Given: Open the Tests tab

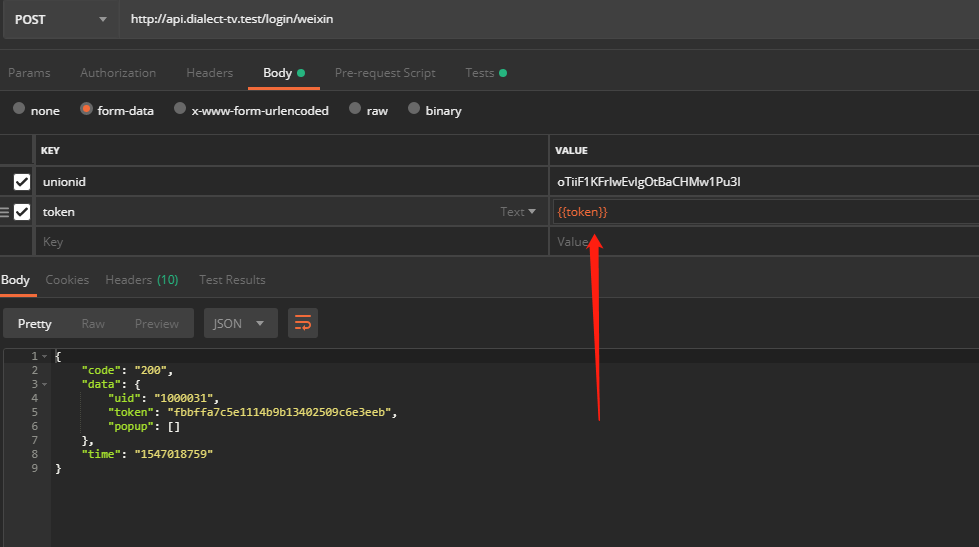Looking at the screenshot, I should 485,72.
